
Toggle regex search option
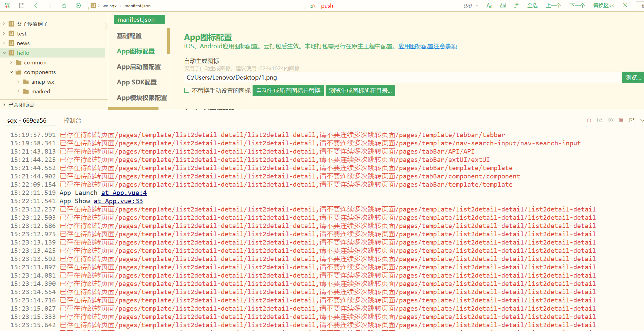pyautogui.click(x=516, y=6)
